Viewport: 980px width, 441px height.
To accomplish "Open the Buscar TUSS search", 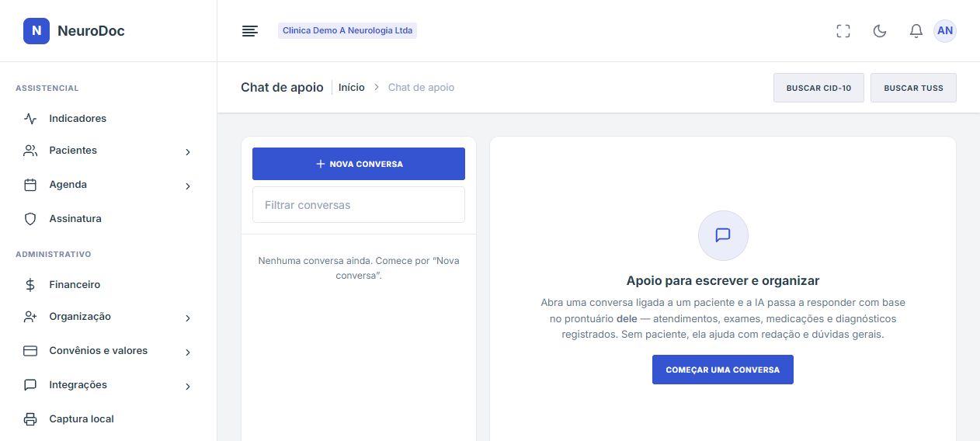I will [x=913, y=88].
